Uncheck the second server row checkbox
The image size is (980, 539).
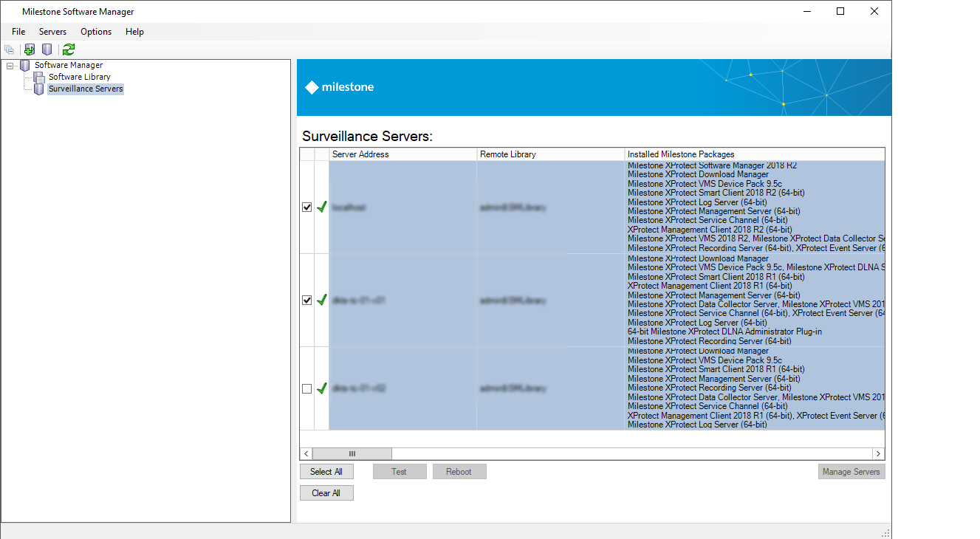pos(306,301)
